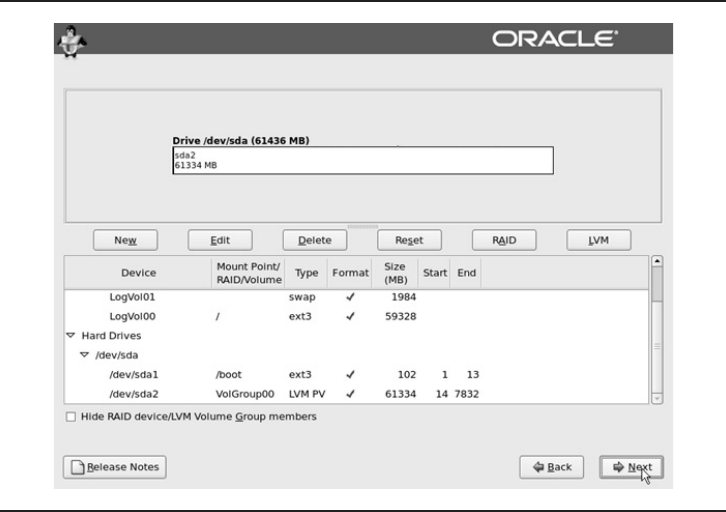Image resolution: width=726 pixels, height=512 pixels.
Task: Click the New partition button
Action: pyautogui.click(x=125, y=240)
